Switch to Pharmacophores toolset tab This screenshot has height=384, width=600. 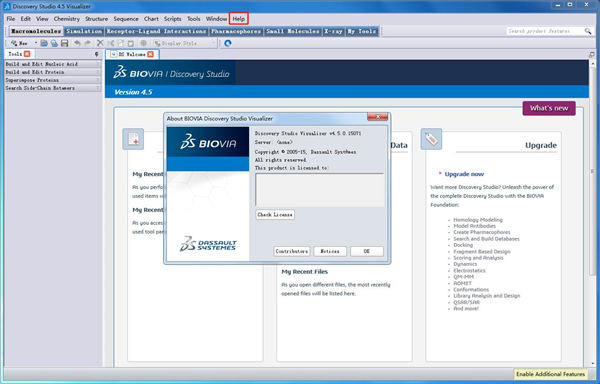[x=236, y=31]
